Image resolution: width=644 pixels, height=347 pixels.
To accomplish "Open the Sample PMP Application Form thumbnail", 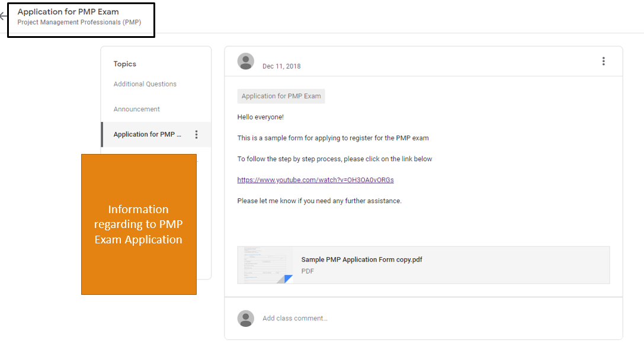I will coord(265,265).
